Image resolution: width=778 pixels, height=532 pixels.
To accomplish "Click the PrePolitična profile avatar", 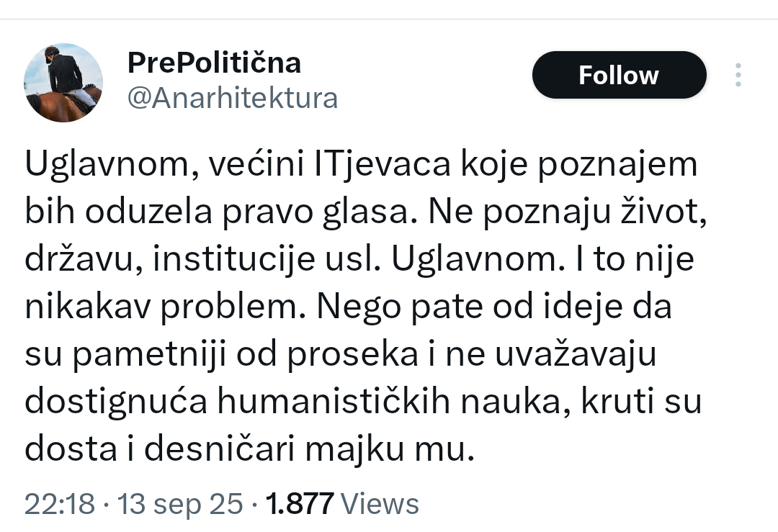I will [x=63, y=83].
